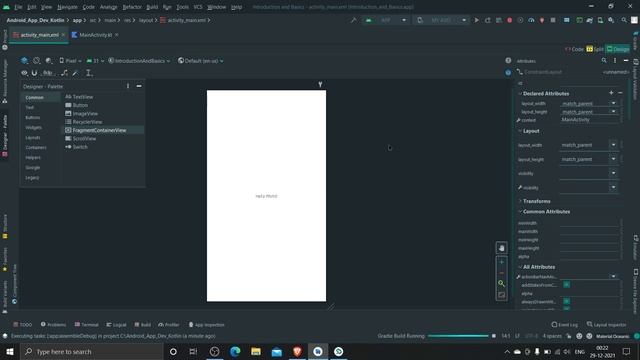Open Palette options three-dot menu
Screen dimensions: 640x360
pyautogui.click(x=128, y=86)
